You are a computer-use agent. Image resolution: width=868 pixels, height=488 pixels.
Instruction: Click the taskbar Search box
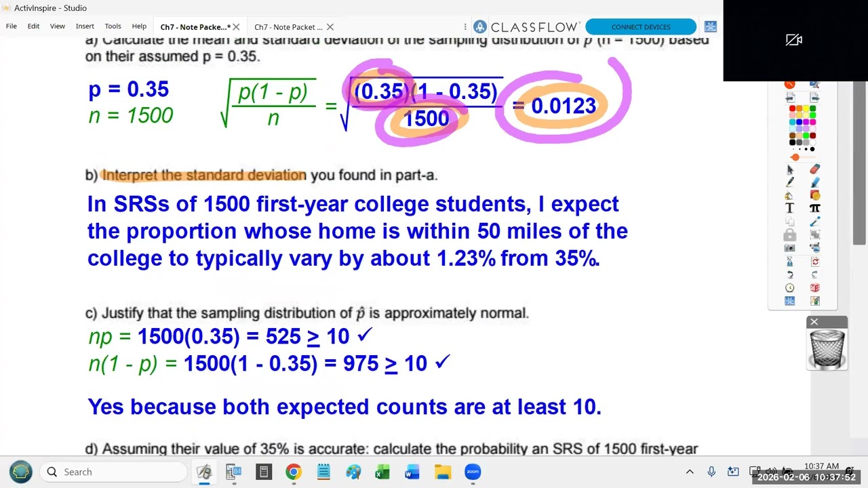click(113, 472)
